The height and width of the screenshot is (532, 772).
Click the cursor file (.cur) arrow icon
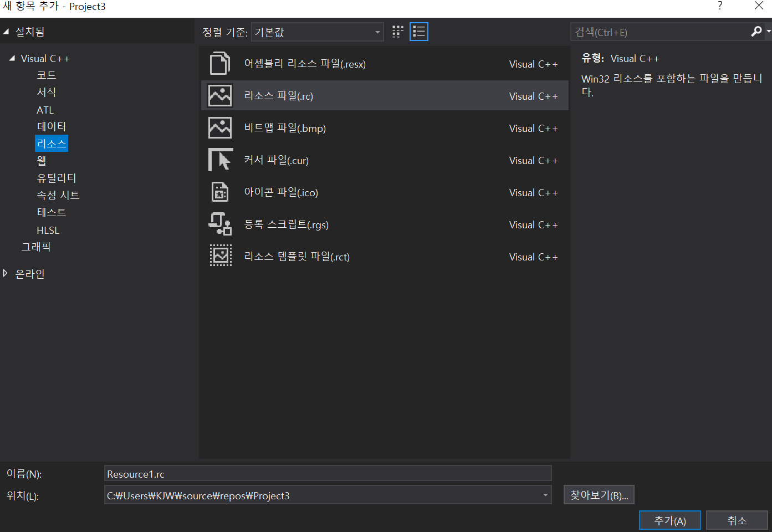(x=220, y=160)
